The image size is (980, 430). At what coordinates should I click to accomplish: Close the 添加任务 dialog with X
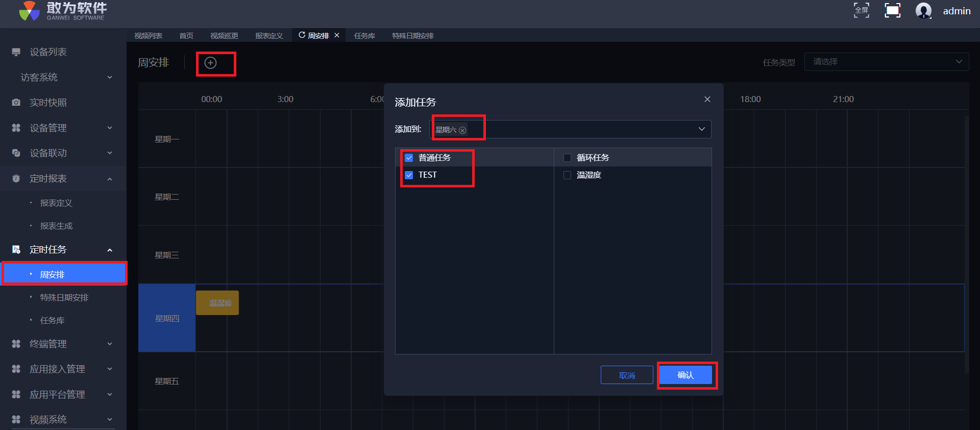click(x=707, y=99)
